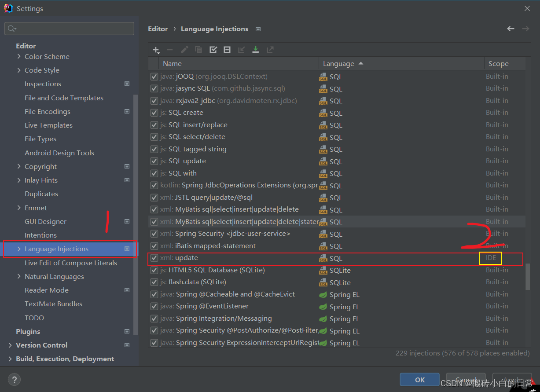540x392 pixels.
Task: Select the edit injection pencil icon
Action: 184,49
